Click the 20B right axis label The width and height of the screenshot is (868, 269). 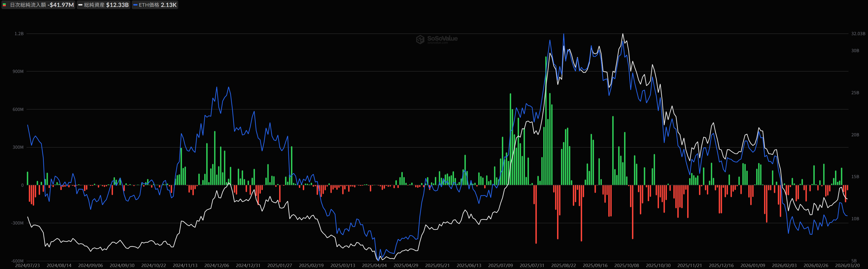click(x=855, y=135)
